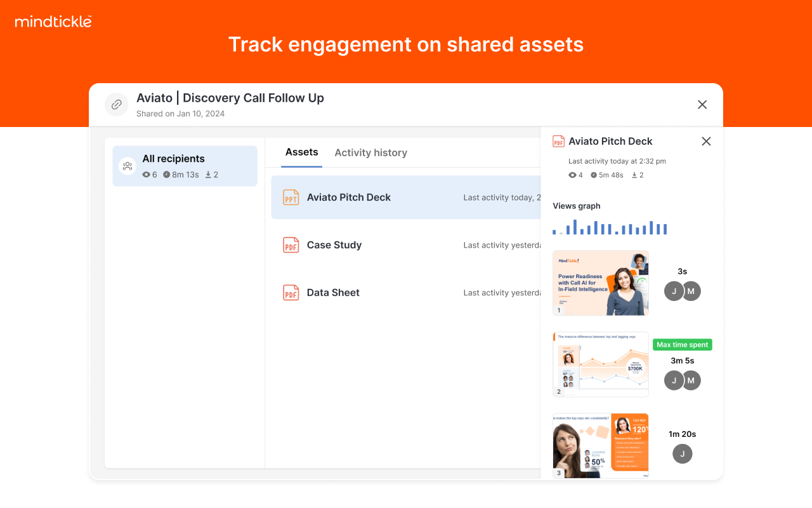Click the link icon beside Aviato title
Viewport: 812px width, 508px height.
point(117,105)
